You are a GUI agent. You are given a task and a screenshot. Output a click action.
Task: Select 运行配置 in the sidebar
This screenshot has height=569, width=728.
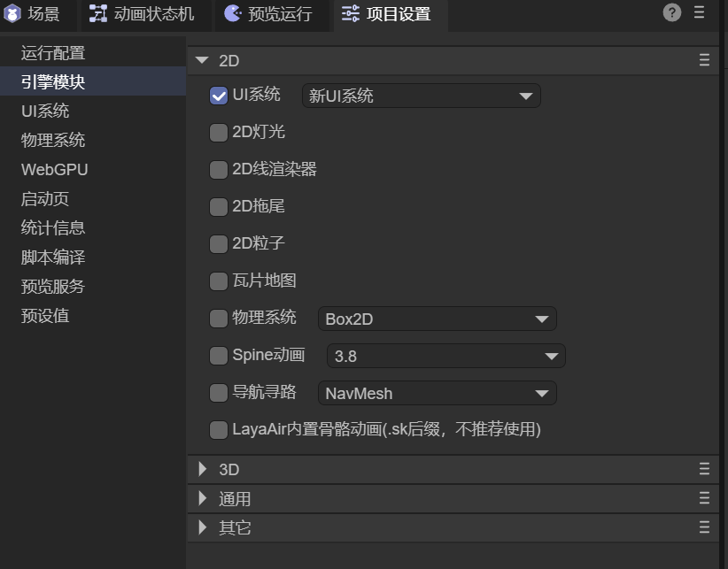tap(53, 53)
